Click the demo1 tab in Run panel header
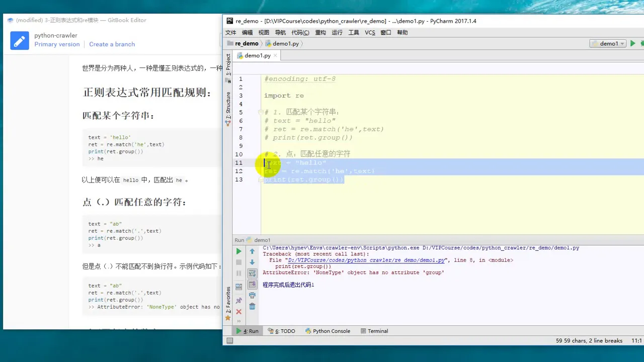644x362 pixels. pos(258,240)
